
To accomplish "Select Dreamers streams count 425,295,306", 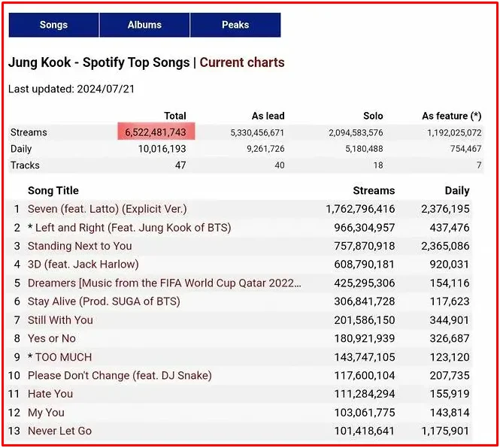I will pyautogui.click(x=365, y=283).
